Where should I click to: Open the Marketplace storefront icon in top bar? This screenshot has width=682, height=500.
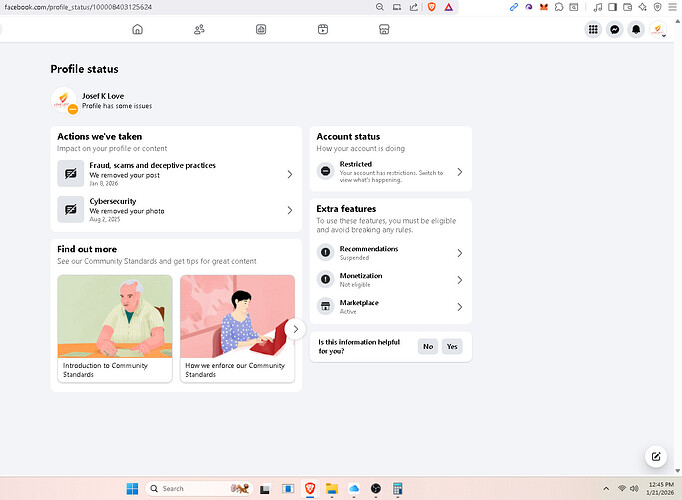click(383, 30)
